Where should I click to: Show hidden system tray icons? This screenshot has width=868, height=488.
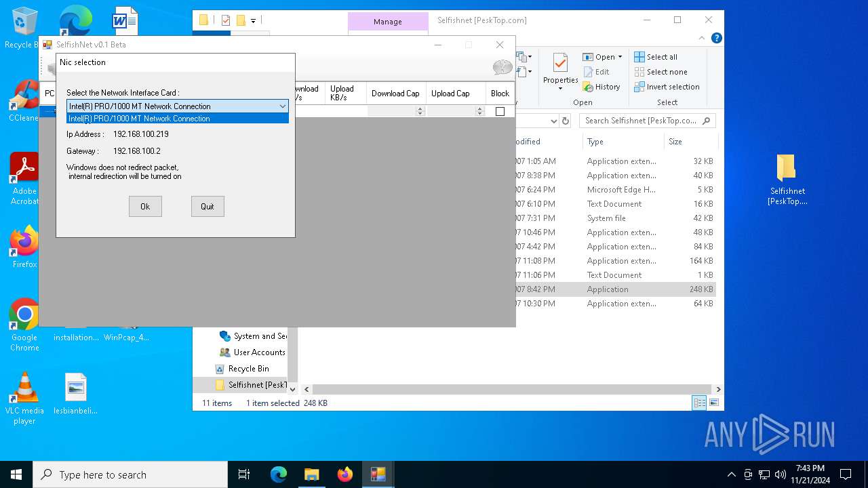click(x=731, y=474)
